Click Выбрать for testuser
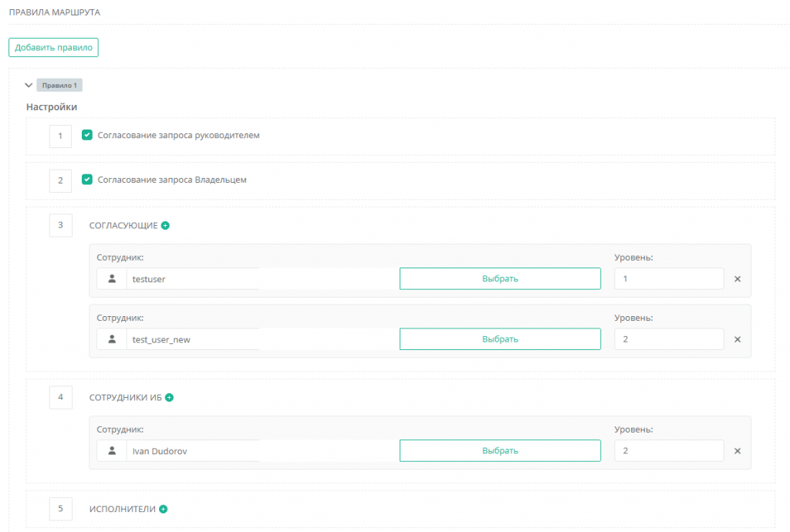The image size is (790, 532). [500, 279]
